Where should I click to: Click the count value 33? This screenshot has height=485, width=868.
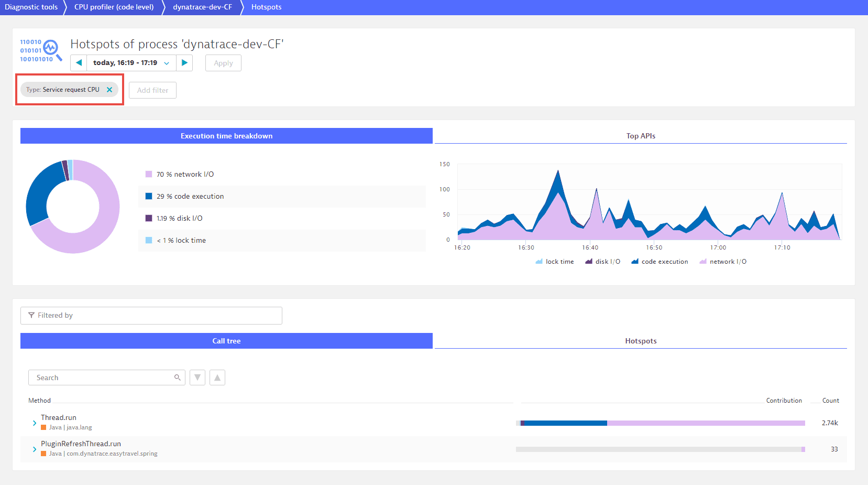[834, 449]
